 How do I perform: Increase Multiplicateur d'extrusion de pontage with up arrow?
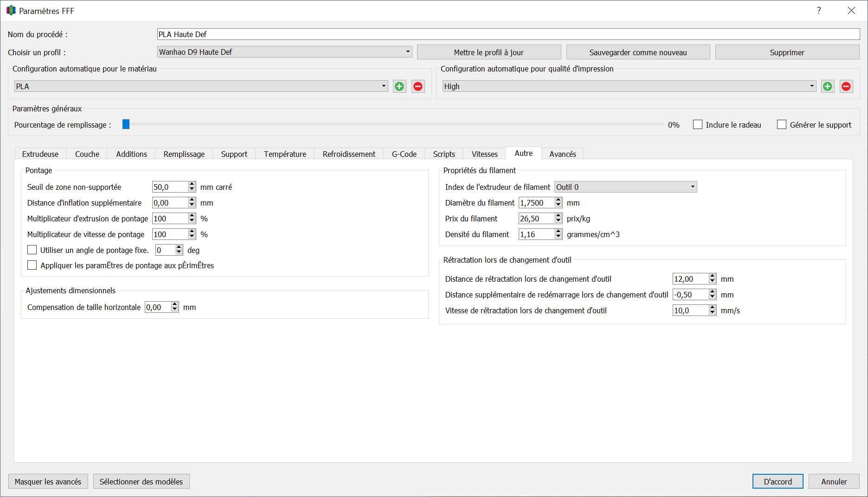click(x=192, y=216)
